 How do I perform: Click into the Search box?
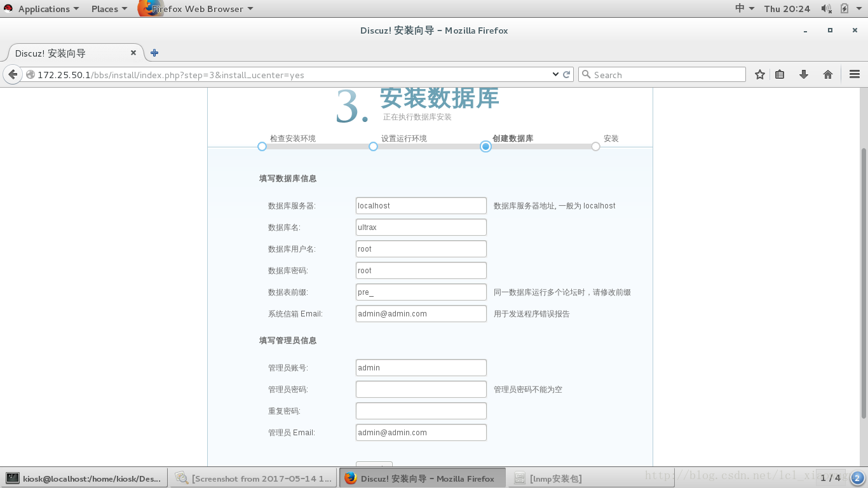pos(661,74)
